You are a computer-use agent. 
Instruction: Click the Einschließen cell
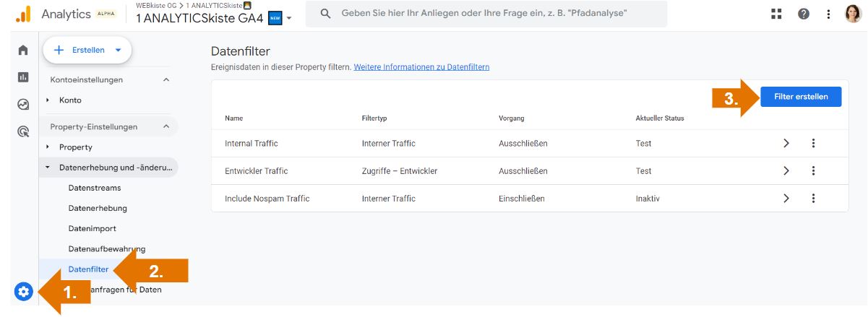coord(522,199)
